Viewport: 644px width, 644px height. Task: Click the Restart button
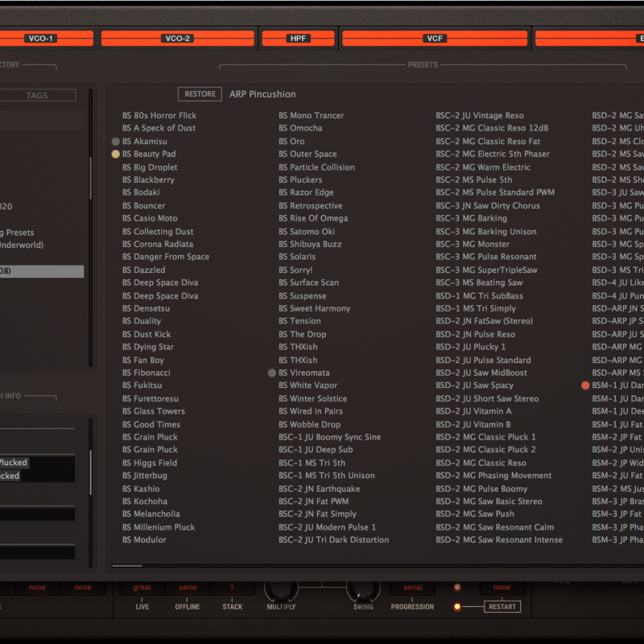click(501, 607)
